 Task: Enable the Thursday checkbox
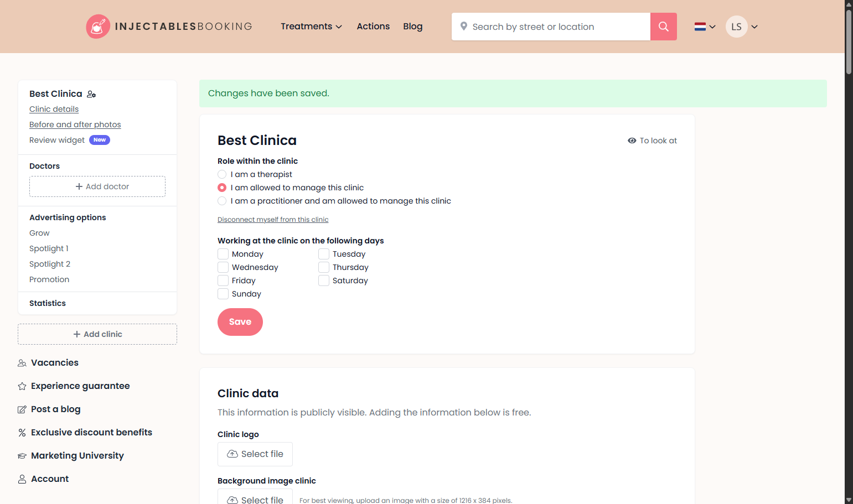(x=324, y=267)
